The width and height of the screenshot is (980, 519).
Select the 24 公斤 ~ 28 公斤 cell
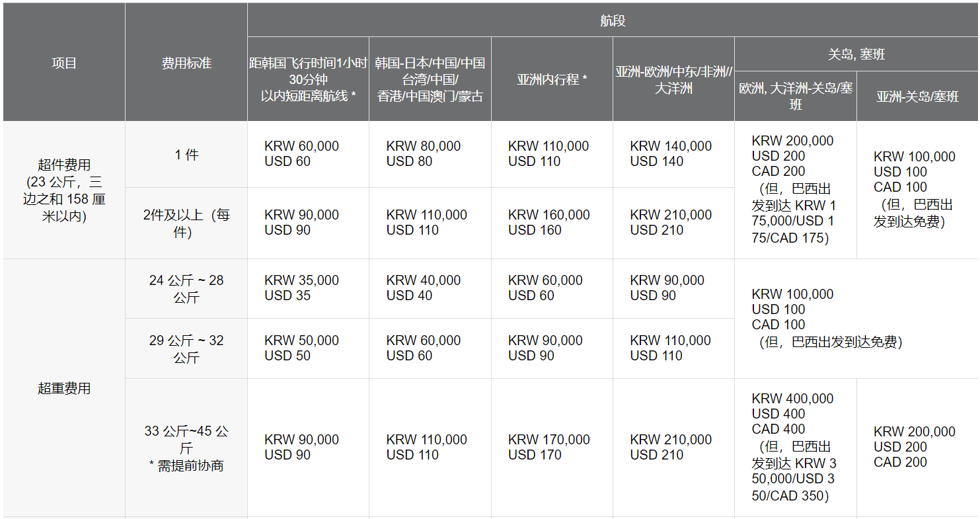186,289
